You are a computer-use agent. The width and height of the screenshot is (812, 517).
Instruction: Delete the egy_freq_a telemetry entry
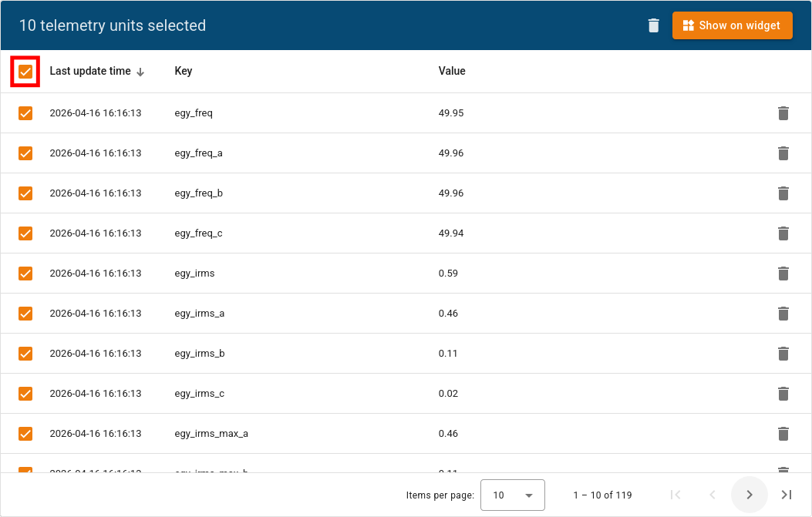tap(783, 153)
